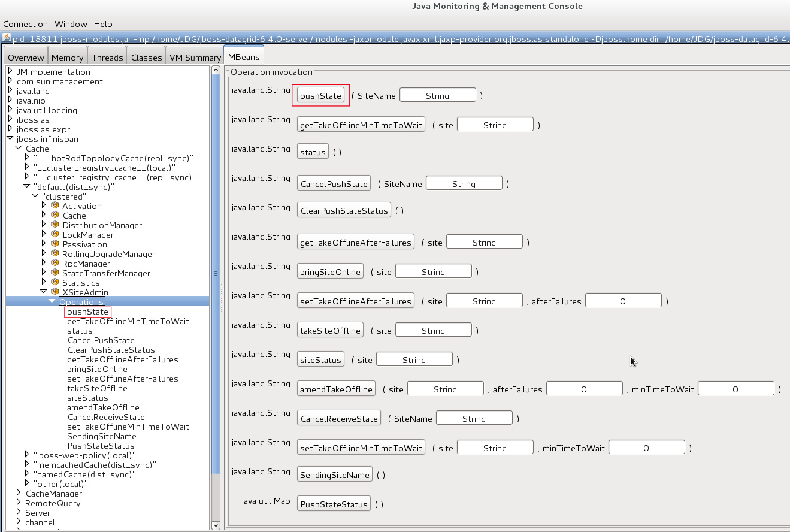Expand the CacheManager tree node

tap(19, 493)
